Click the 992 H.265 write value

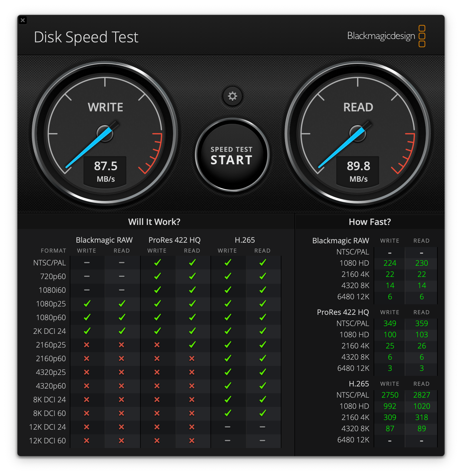tap(390, 406)
